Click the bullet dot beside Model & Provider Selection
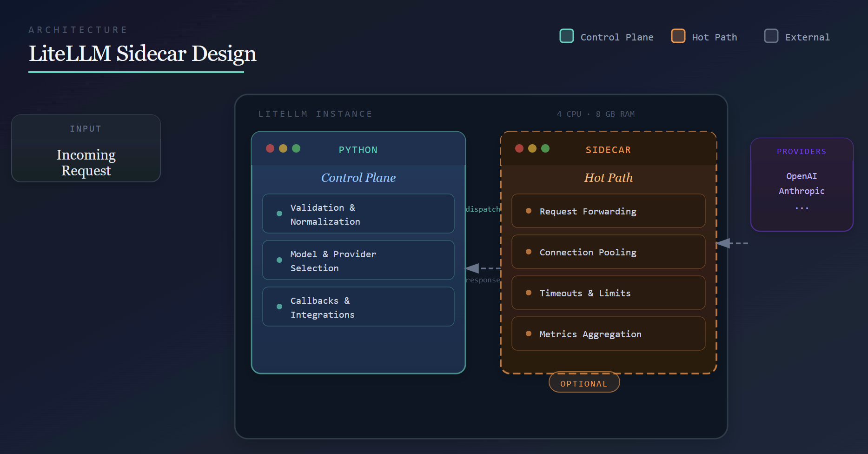The height and width of the screenshot is (454, 868). click(279, 260)
